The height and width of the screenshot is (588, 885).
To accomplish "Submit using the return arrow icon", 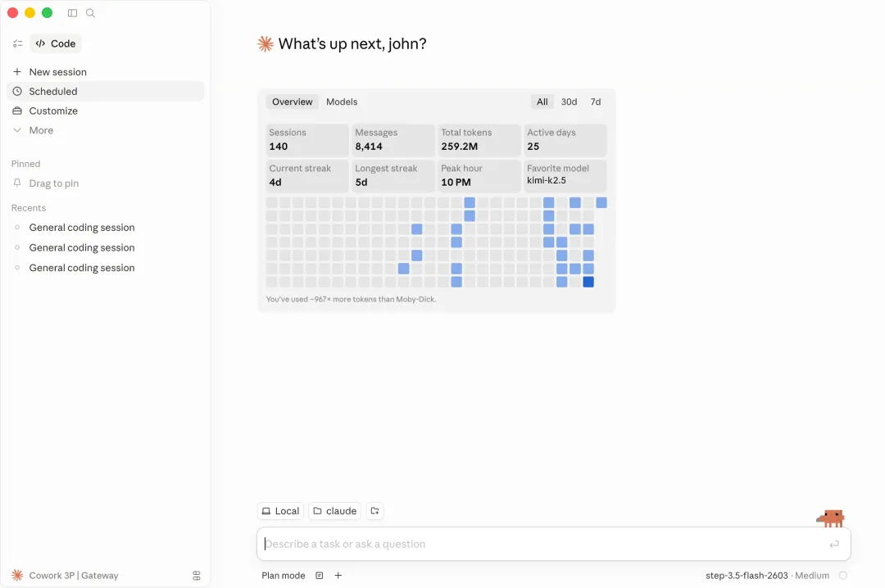I will point(834,544).
